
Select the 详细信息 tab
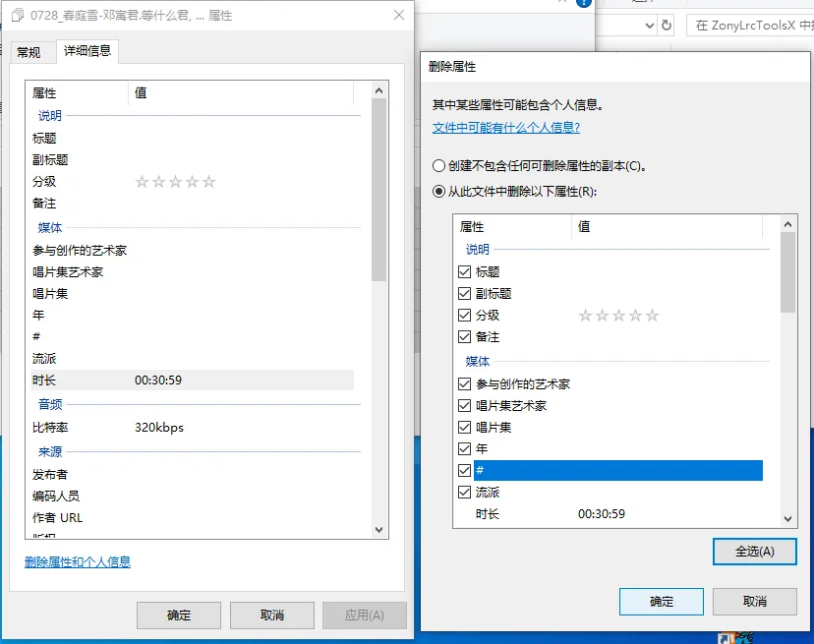coord(87,51)
